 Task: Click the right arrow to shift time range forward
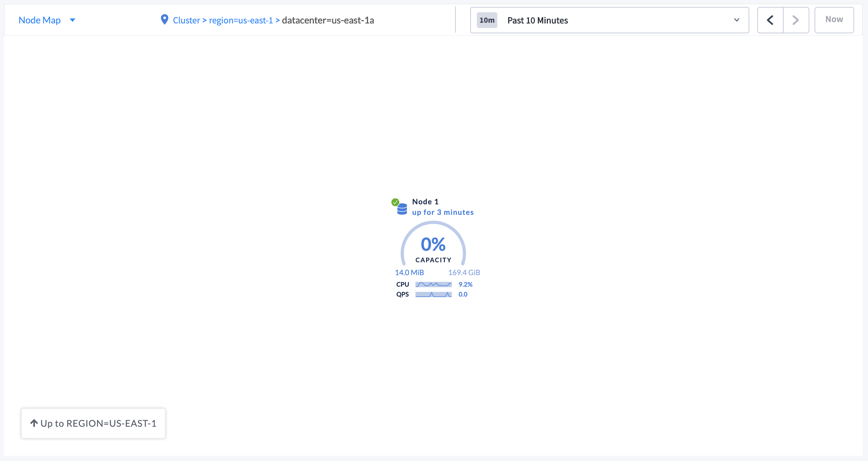tap(795, 20)
